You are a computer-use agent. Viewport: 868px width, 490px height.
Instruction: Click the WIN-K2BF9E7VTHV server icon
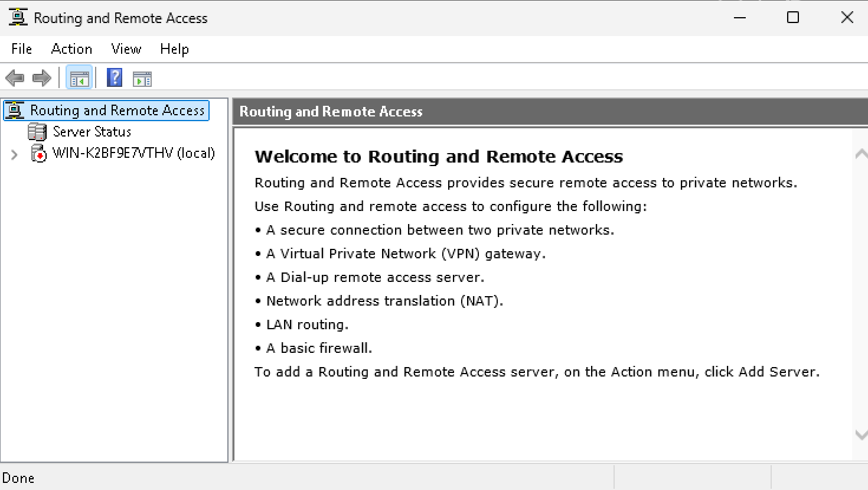click(x=38, y=154)
